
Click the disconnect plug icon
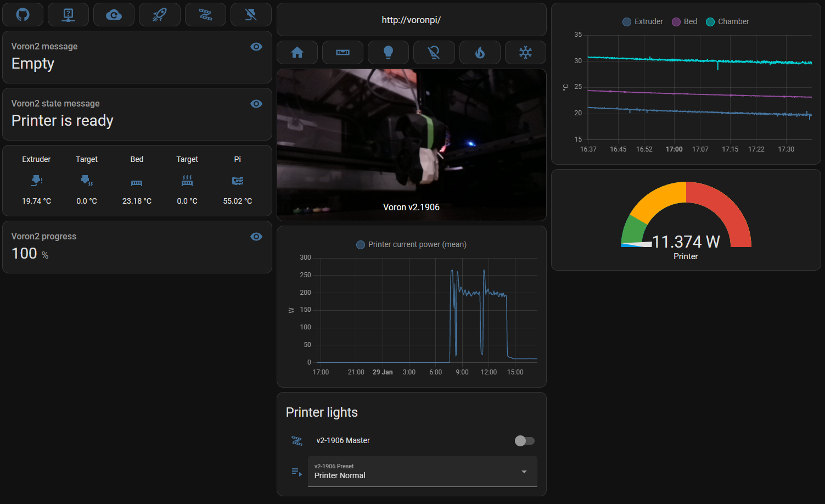(x=251, y=14)
